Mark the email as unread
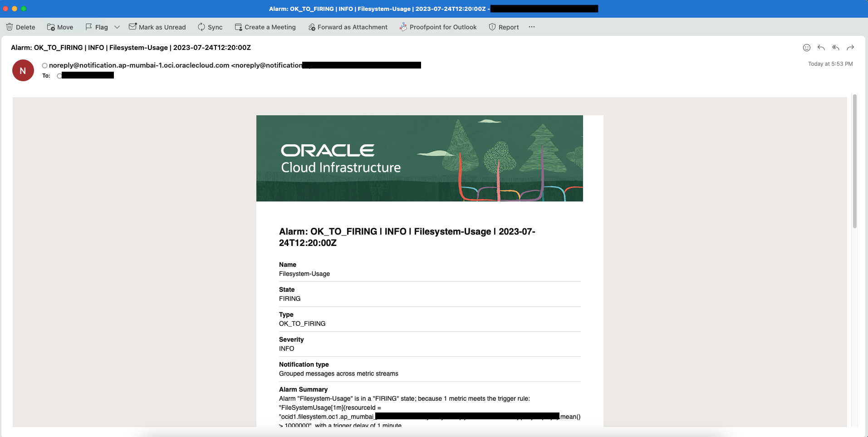The width and height of the screenshot is (868, 437). (x=157, y=27)
